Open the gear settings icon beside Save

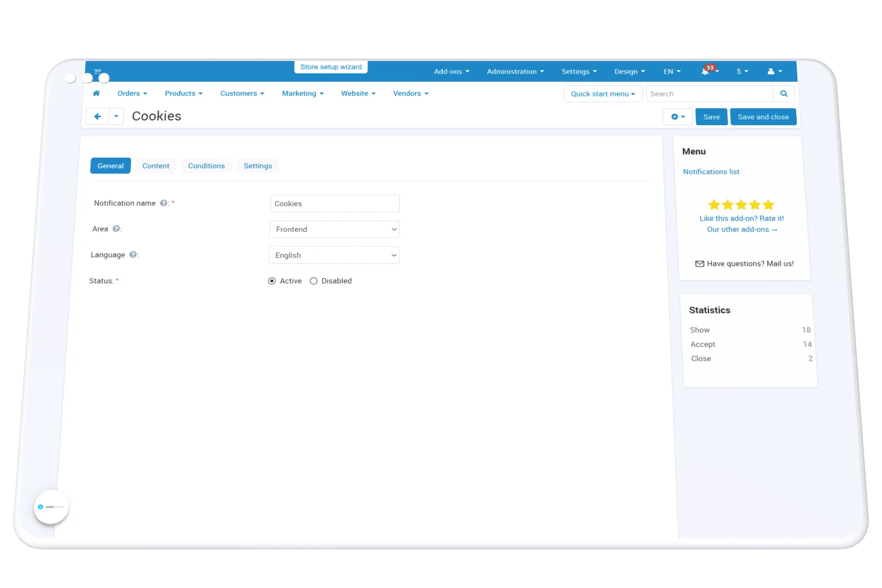tap(677, 117)
